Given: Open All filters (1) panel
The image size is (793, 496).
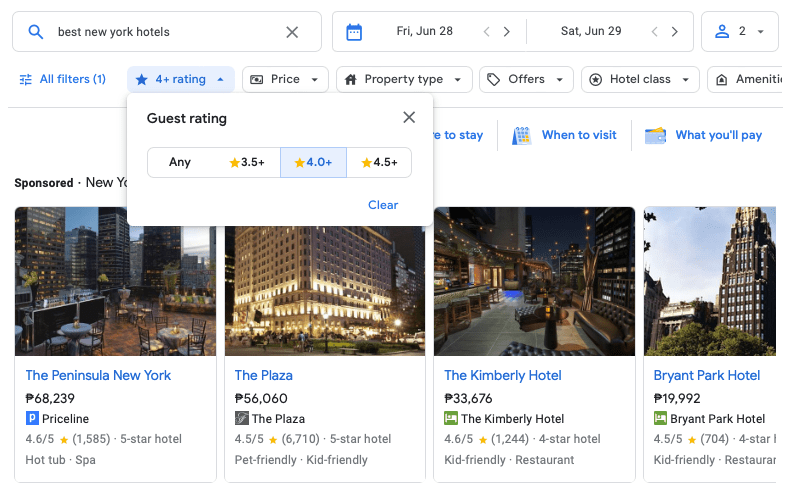Looking at the screenshot, I should click(63, 79).
